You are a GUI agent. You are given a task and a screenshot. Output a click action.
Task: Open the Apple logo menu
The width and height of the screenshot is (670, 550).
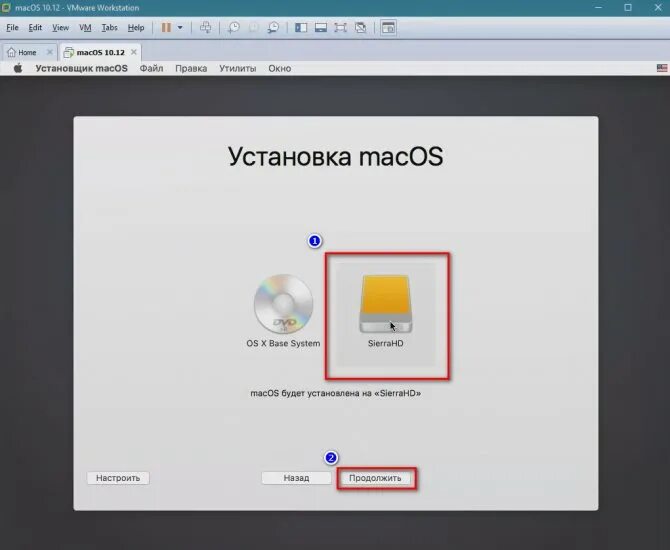click(18, 68)
